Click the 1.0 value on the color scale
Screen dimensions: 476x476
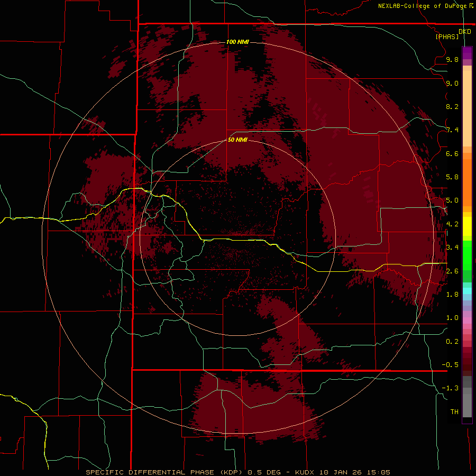pos(452,318)
